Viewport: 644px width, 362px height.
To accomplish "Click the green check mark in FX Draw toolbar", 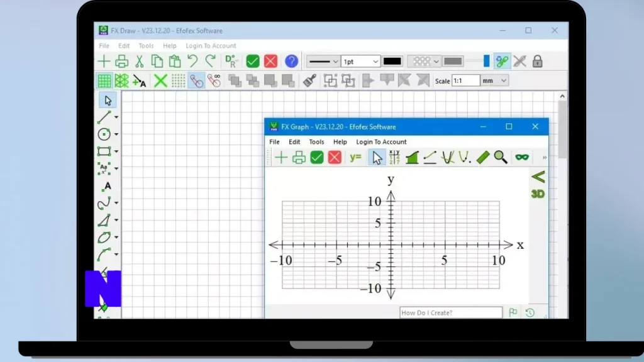I will click(x=253, y=61).
